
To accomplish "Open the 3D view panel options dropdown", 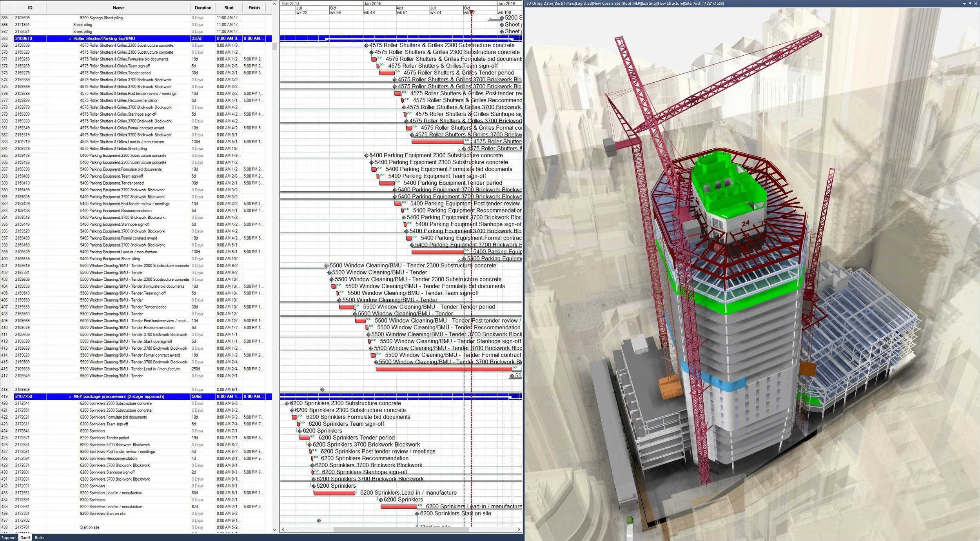I will point(964,4).
